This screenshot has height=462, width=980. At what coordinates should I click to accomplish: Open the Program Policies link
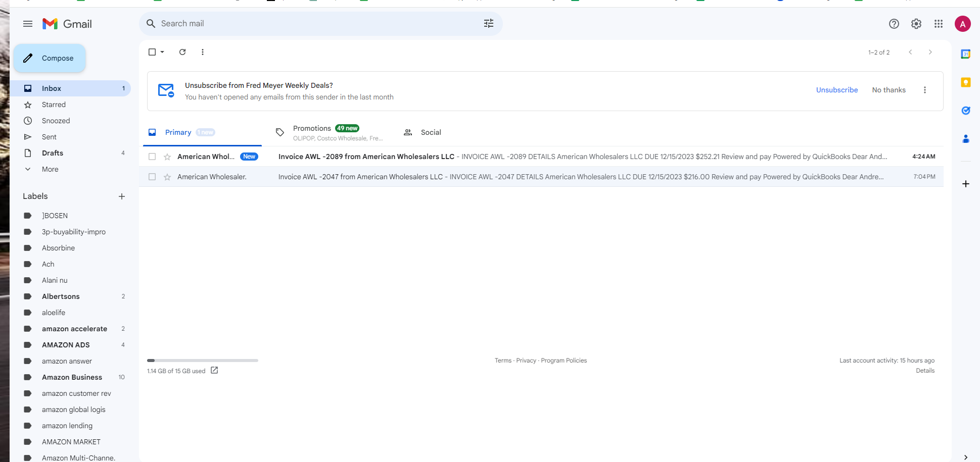tap(564, 361)
